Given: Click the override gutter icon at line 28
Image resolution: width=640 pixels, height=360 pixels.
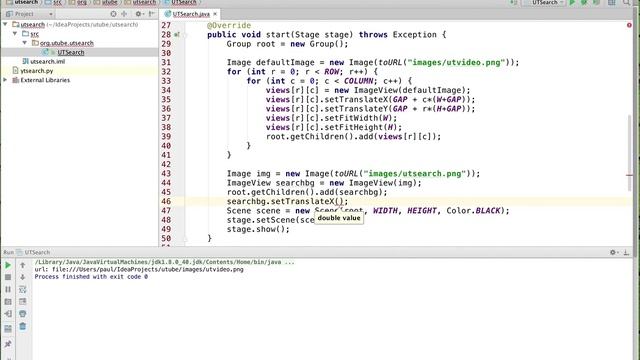Looking at the screenshot, I should click(x=176, y=35).
